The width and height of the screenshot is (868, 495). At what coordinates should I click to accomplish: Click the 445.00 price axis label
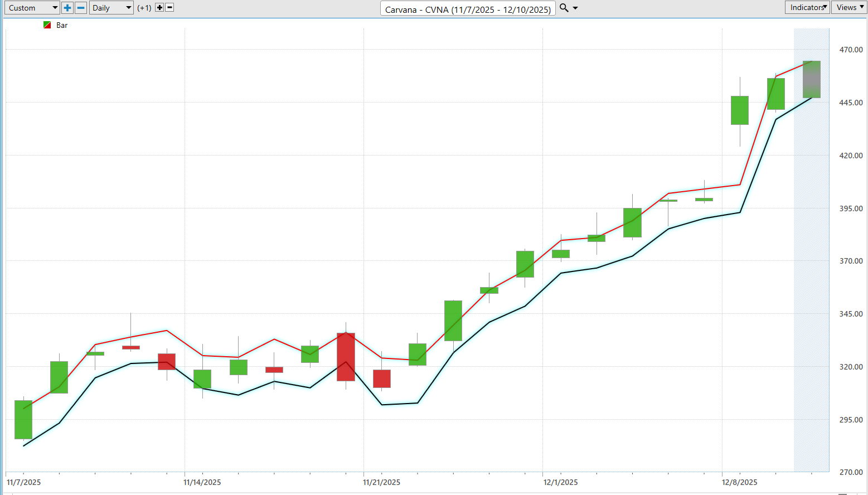pos(851,103)
